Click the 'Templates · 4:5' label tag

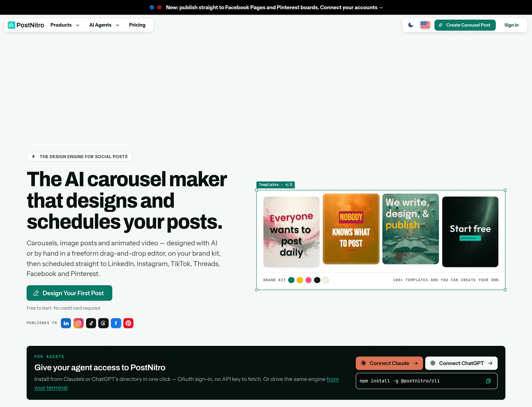pyautogui.click(x=276, y=185)
